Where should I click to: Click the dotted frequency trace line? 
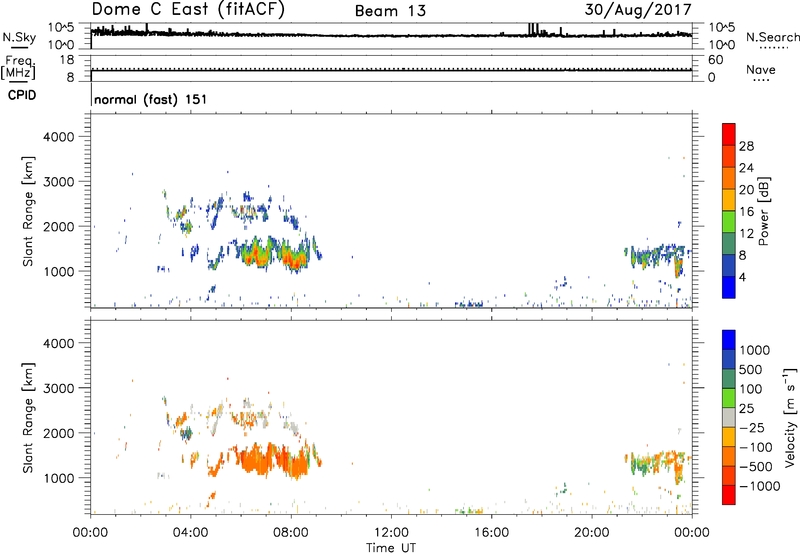click(391, 69)
